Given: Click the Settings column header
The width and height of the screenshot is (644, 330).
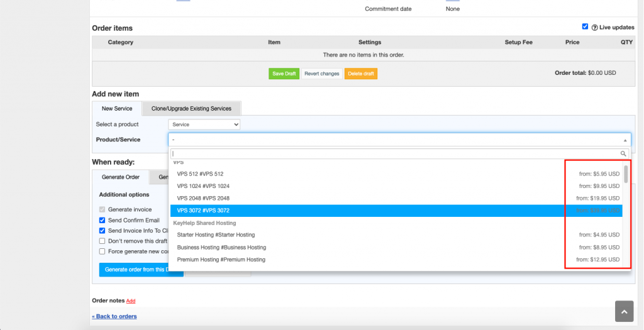Looking at the screenshot, I should click(370, 42).
